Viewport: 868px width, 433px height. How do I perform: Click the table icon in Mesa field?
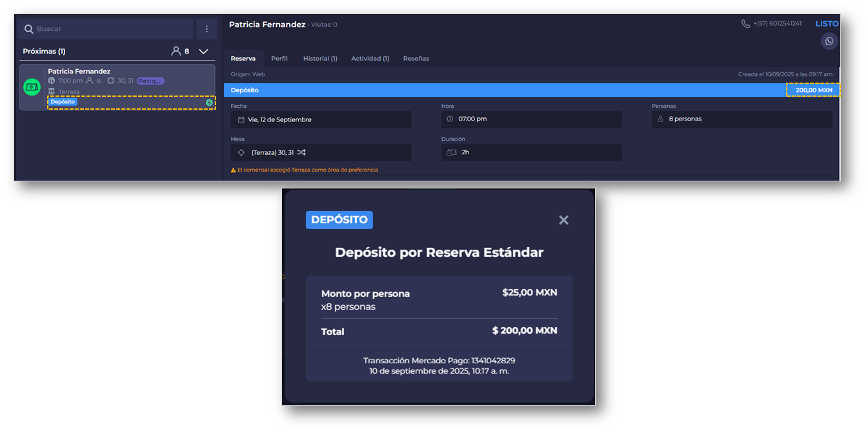coord(241,153)
